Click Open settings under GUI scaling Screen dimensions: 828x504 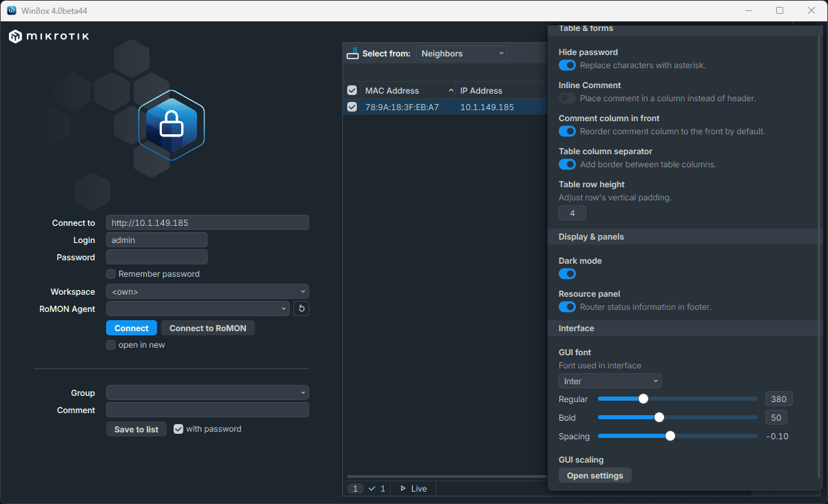(x=595, y=476)
